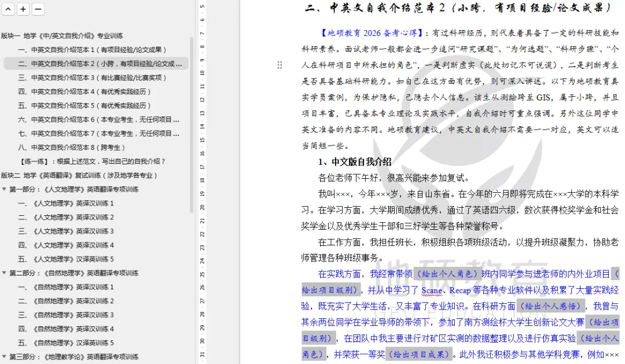Go to outline item 六、中英文自我介绍范本6
The height and width of the screenshot is (364, 625).
coord(98,119)
